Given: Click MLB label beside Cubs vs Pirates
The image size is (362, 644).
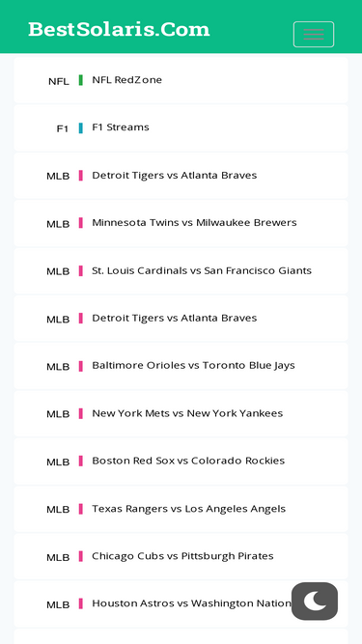Looking at the screenshot, I should 58,557.
